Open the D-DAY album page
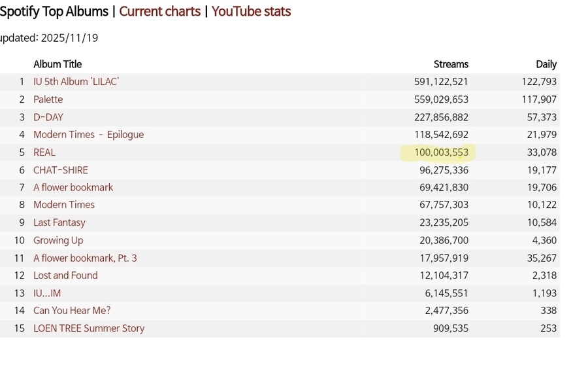Viewport: 588px width, 365px height. tap(48, 117)
